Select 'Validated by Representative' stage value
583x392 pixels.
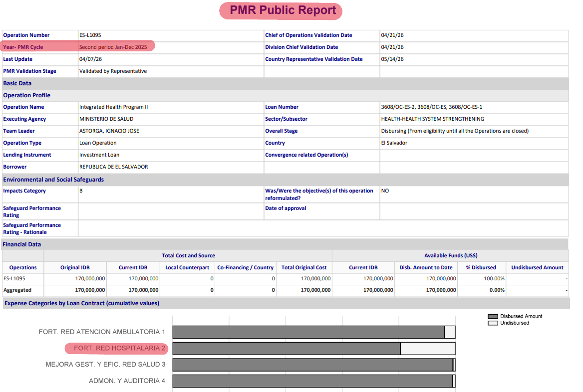point(113,71)
